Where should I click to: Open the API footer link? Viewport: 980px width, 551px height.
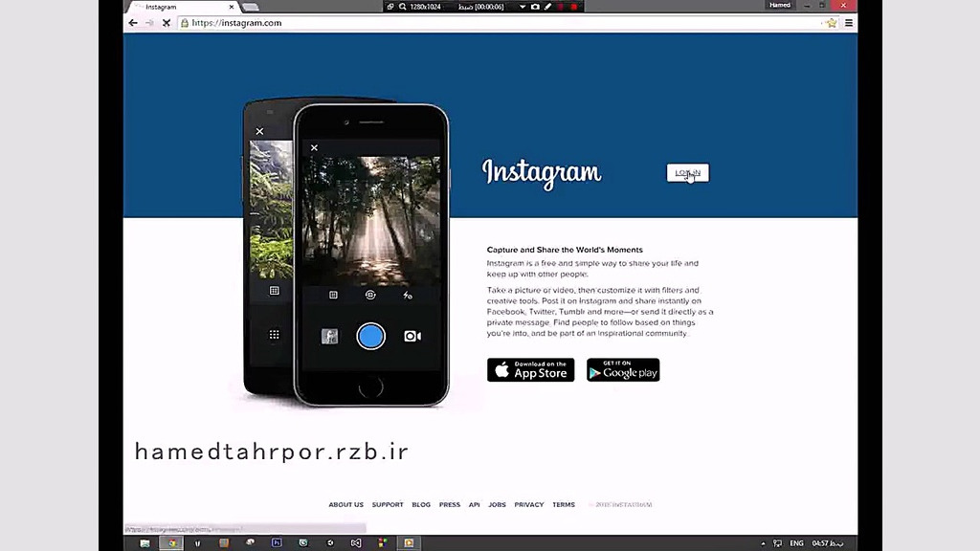click(475, 505)
